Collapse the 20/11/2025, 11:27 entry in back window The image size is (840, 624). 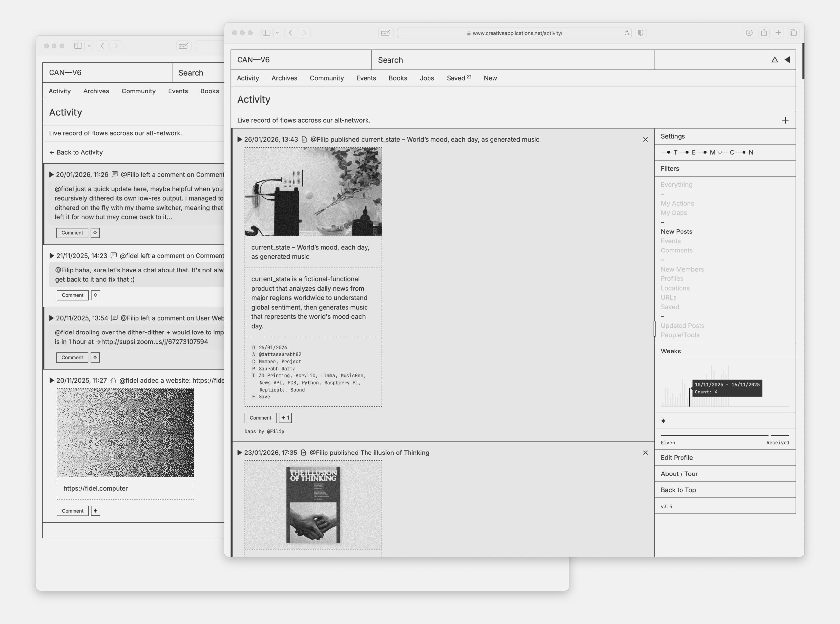click(x=52, y=380)
